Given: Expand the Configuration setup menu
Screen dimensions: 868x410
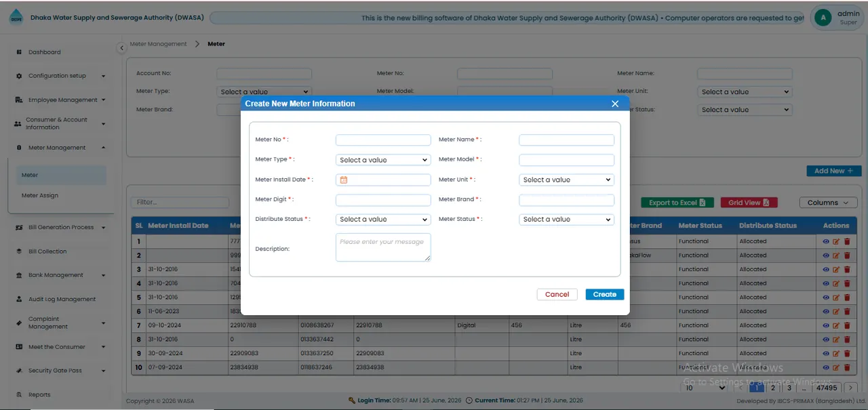Looking at the screenshot, I should pyautogui.click(x=61, y=76).
